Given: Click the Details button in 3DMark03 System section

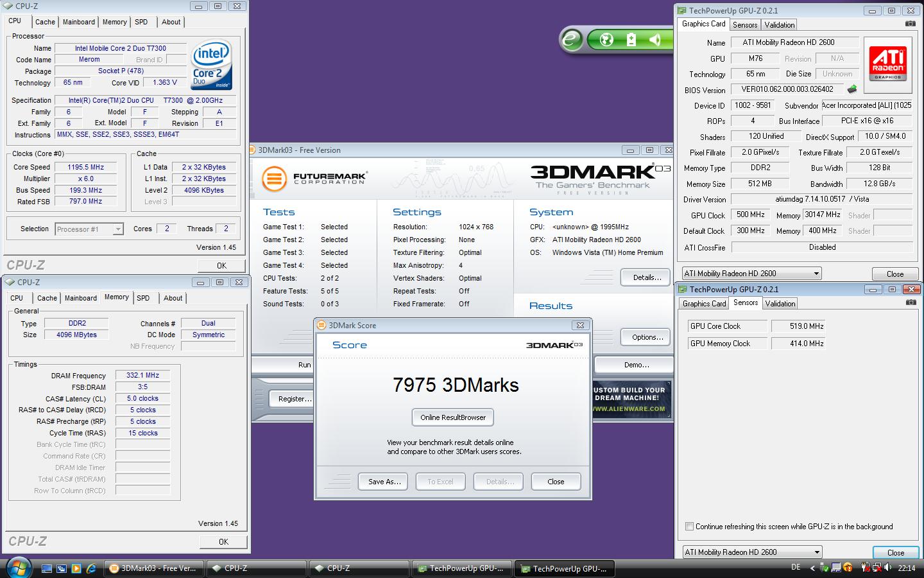Looking at the screenshot, I should 646,277.
